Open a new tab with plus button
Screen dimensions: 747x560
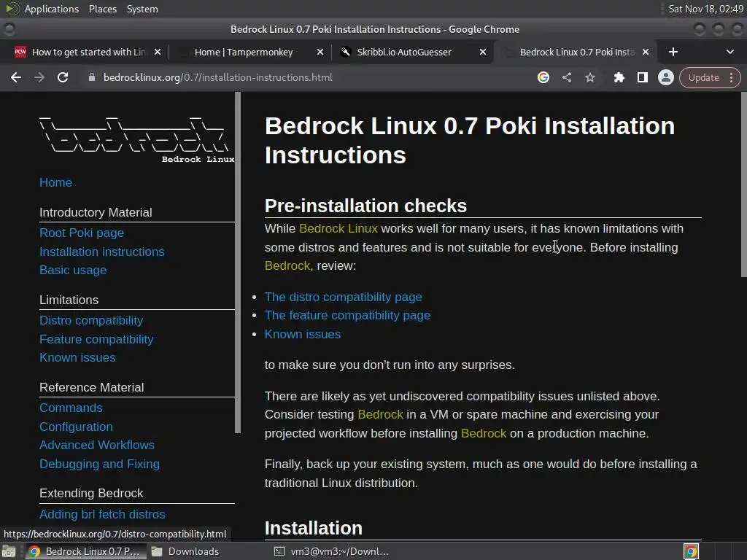click(x=673, y=52)
